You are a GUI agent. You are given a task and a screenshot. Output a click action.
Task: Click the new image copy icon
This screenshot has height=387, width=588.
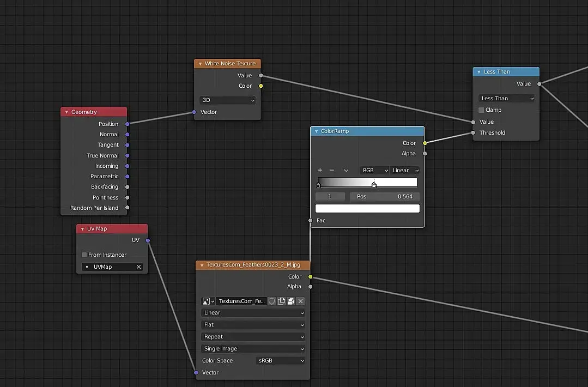pos(281,301)
